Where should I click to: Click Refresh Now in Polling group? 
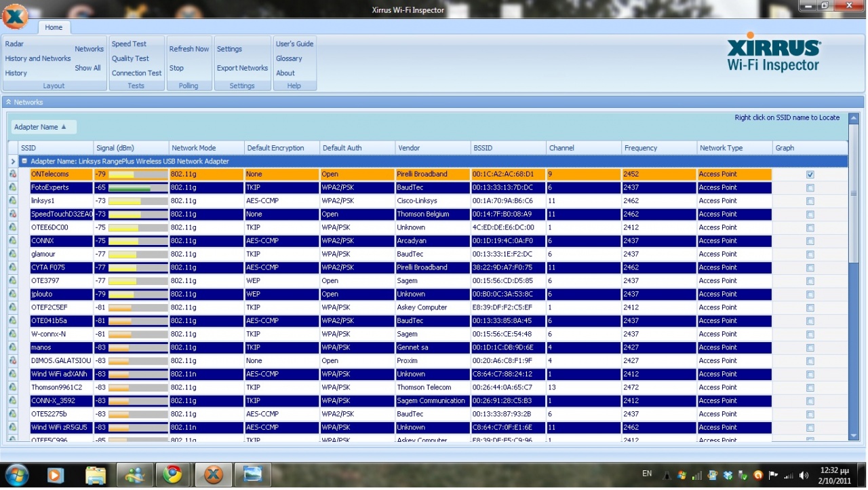(x=189, y=49)
